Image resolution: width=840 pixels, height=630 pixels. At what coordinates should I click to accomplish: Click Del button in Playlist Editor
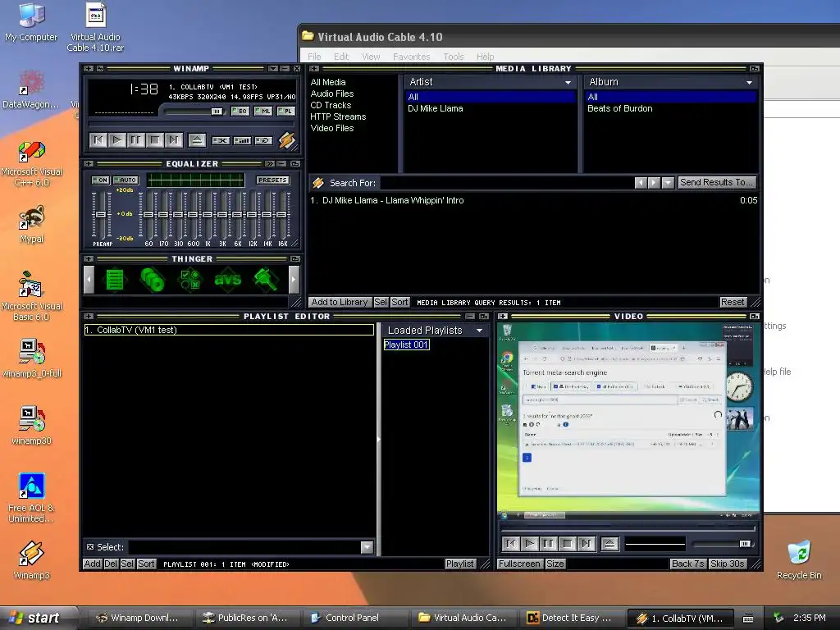click(111, 564)
